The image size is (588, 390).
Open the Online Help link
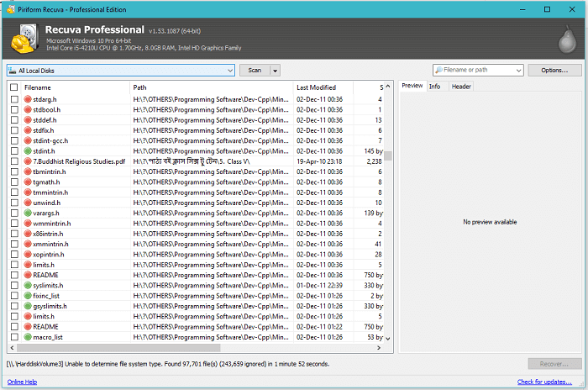pos(22,382)
